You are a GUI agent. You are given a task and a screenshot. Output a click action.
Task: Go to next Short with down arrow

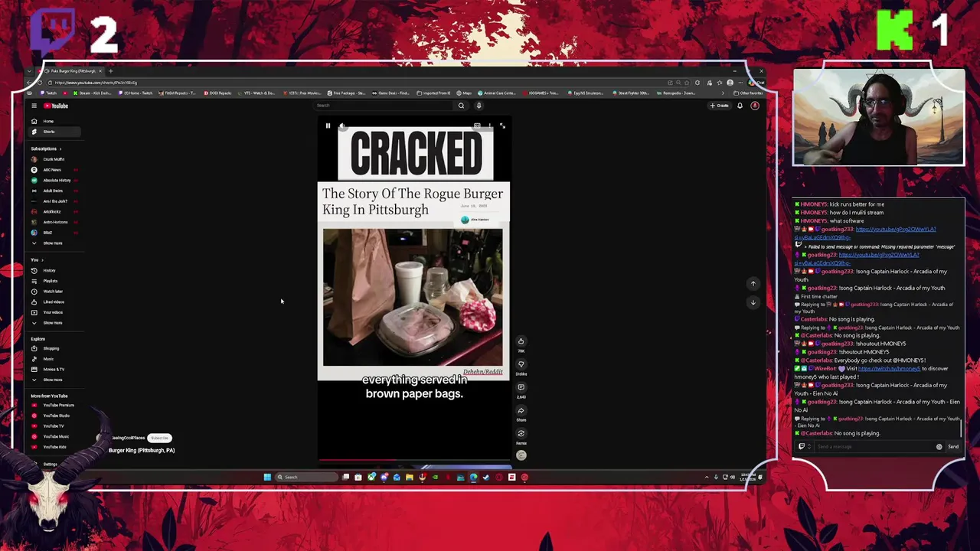click(753, 302)
